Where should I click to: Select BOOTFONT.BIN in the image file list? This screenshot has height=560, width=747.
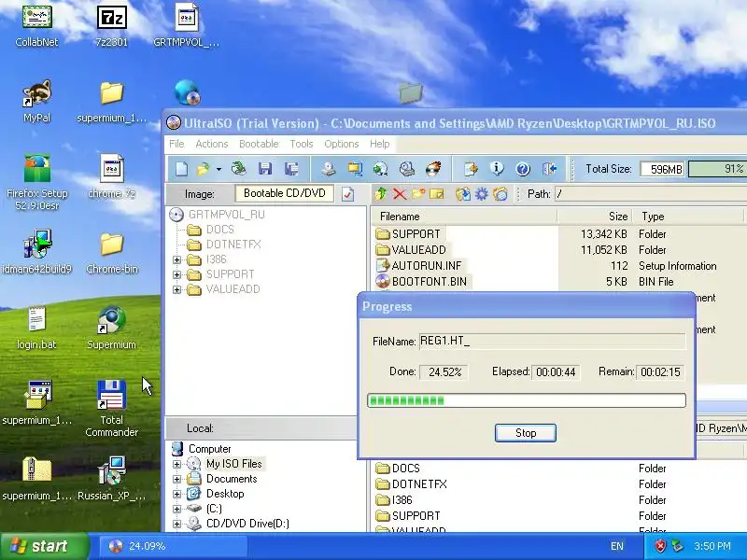(430, 282)
